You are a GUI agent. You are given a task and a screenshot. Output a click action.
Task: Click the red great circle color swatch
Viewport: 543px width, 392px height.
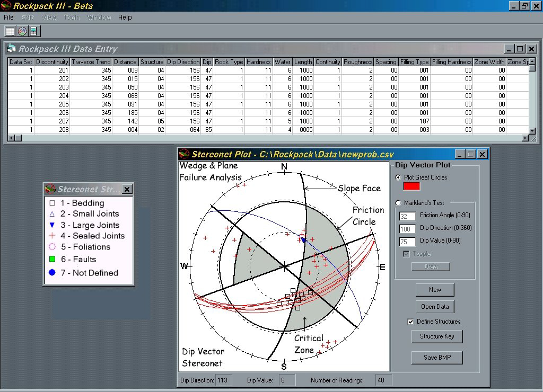click(411, 186)
